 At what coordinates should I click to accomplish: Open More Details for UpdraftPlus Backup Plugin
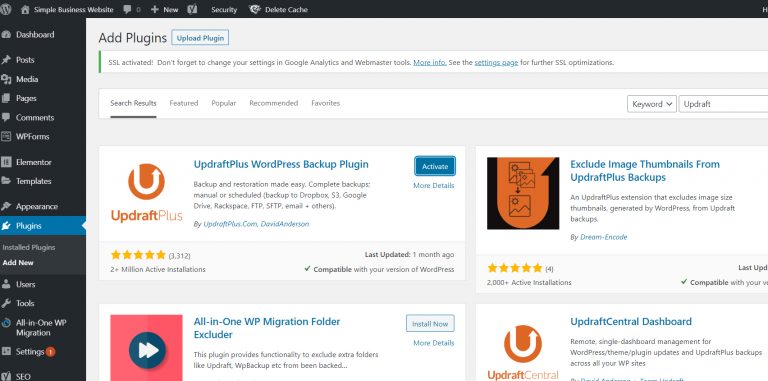pyautogui.click(x=433, y=186)
